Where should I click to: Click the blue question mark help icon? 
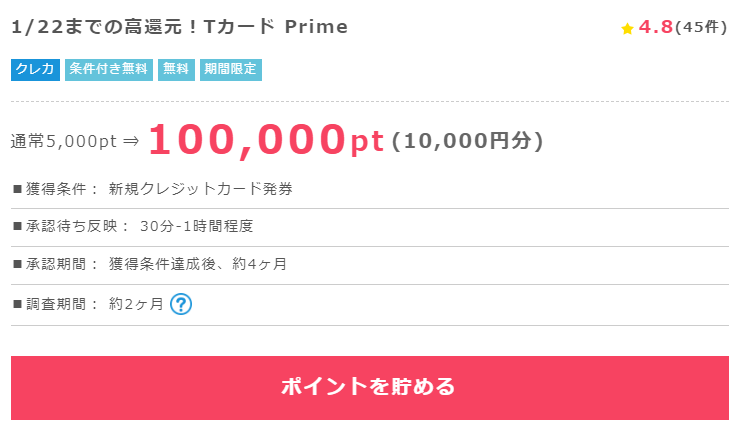coord(181,304)
